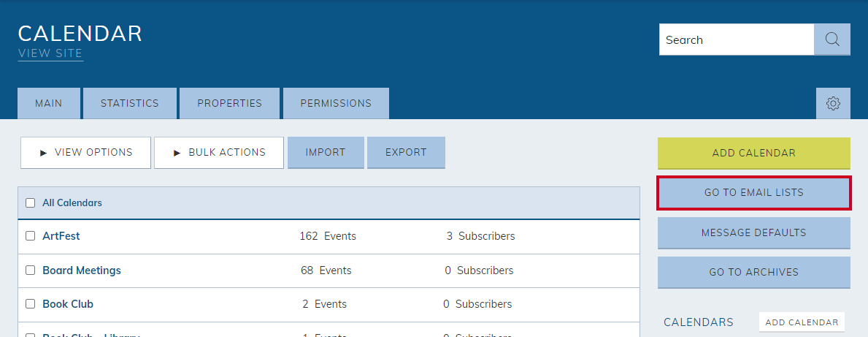Click ArtFest's 3 Subscribers text
Viewport: 868px width, 337px height.
480,236
